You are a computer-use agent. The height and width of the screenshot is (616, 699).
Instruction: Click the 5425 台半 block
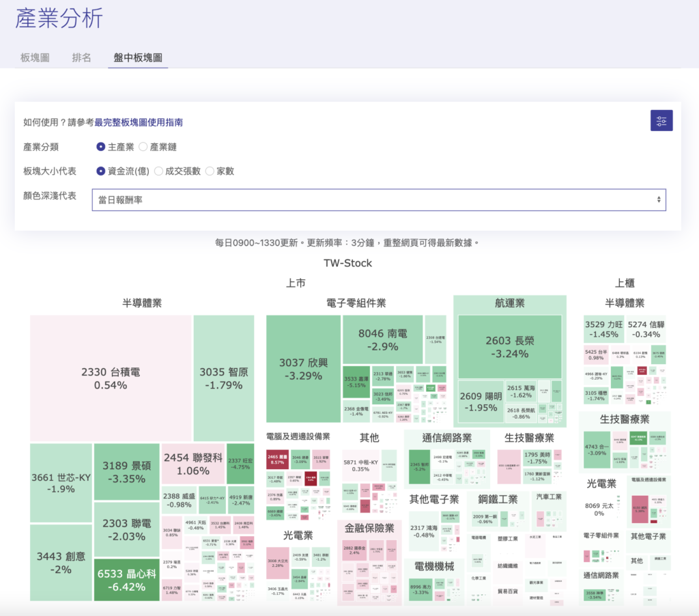coord(596,354)
